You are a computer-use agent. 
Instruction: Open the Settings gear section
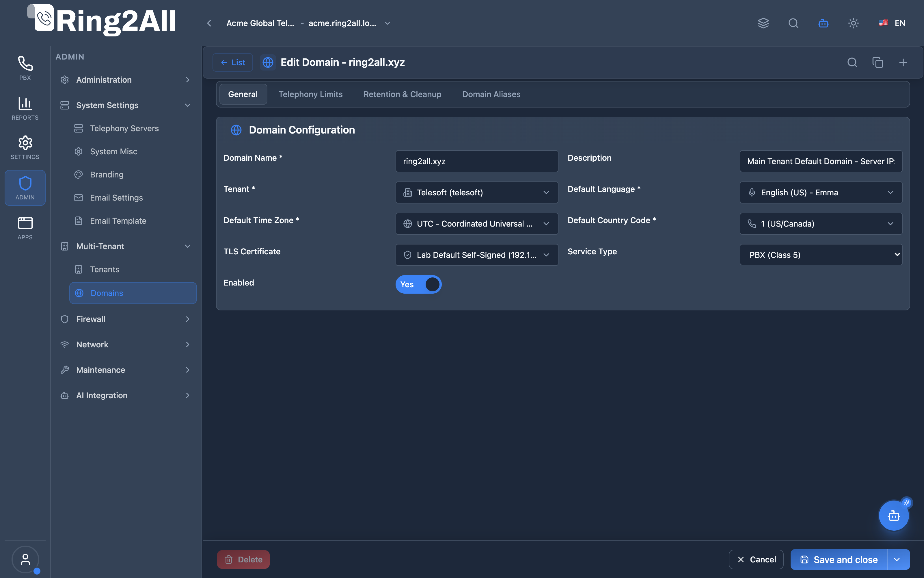tap(25, 148)
